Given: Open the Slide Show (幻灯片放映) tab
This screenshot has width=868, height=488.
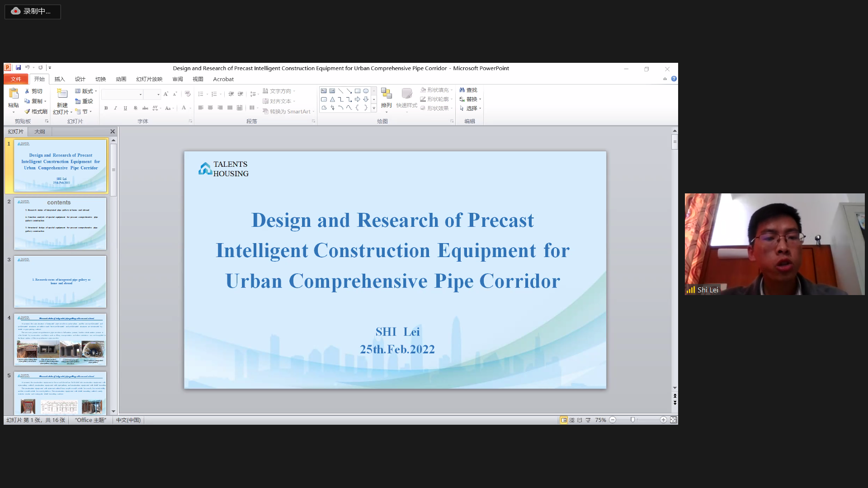Looking at the screenshot, I should (149, 79).
